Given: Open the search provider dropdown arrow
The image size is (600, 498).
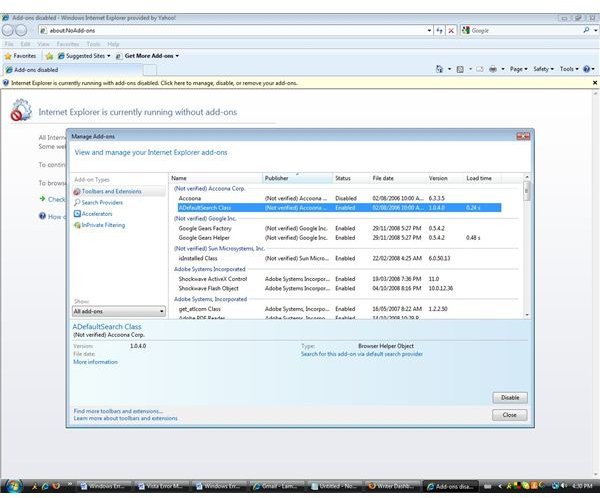Looking at the screenshot, I should 595,31.
